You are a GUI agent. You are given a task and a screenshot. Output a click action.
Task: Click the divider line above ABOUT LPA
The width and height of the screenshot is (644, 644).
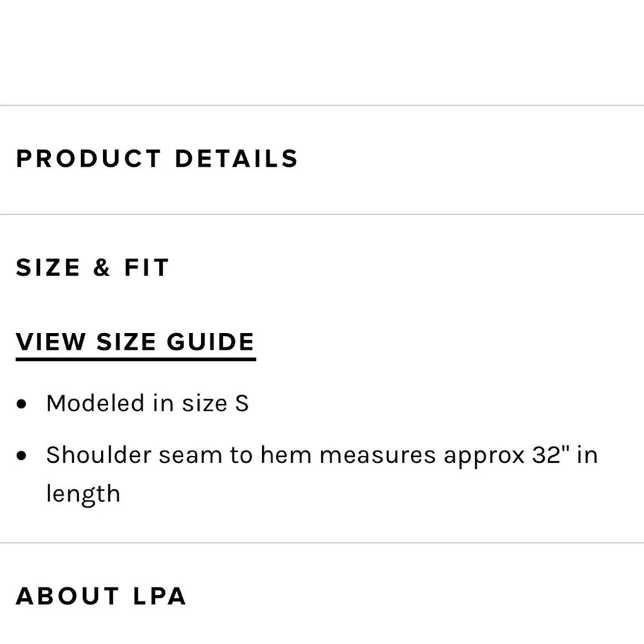(x=322, y=543)
